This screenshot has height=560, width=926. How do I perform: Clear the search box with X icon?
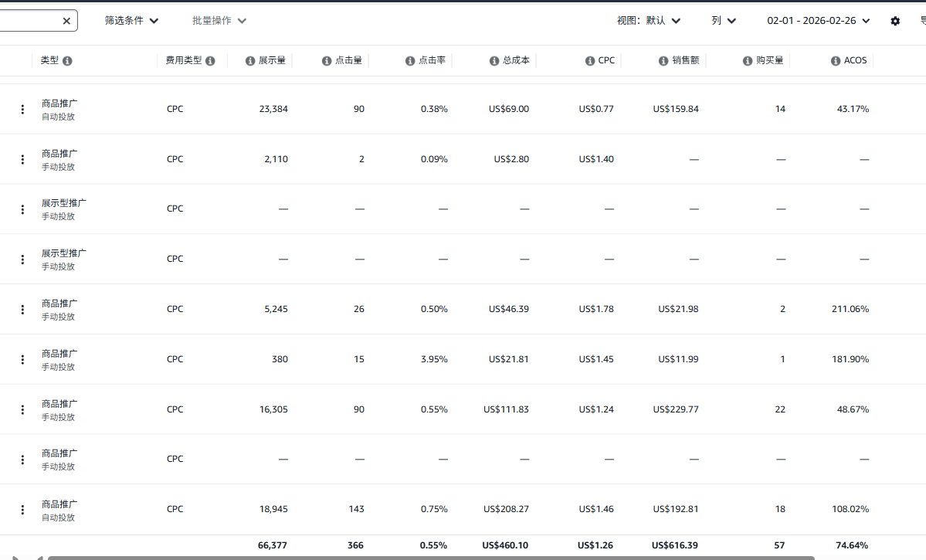pyautogui.click(x=66, y=22)
